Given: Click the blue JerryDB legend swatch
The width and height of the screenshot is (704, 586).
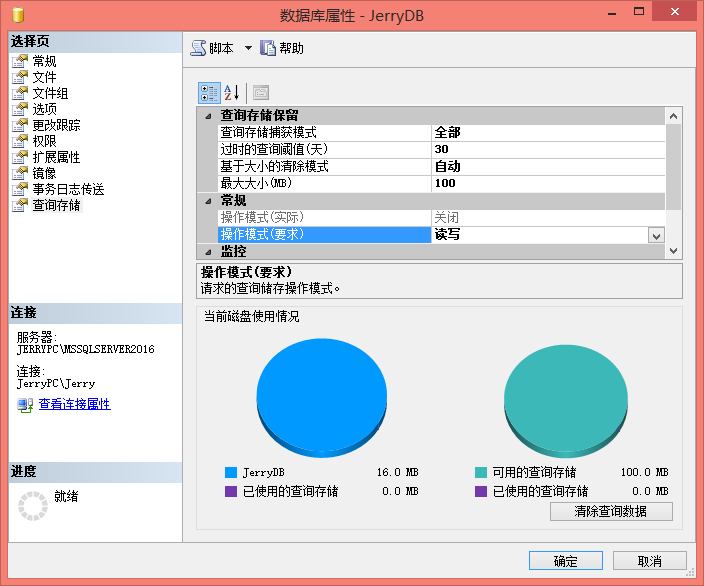Looking at the screenshot, I should (231, 472).
